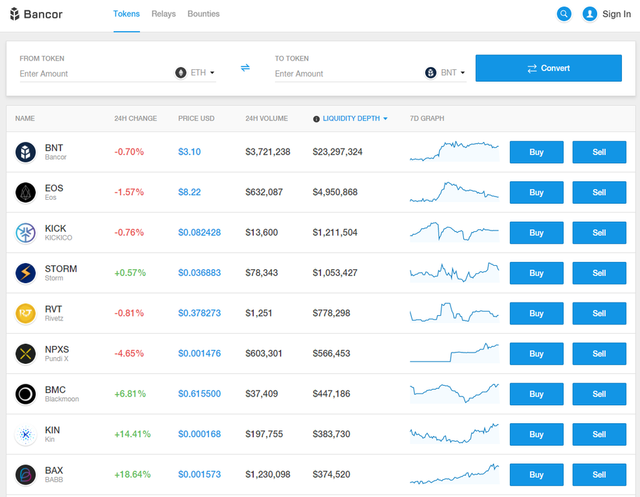Click the Convert button
This screenshot has height=497, width=640.
tap(549, 68)
